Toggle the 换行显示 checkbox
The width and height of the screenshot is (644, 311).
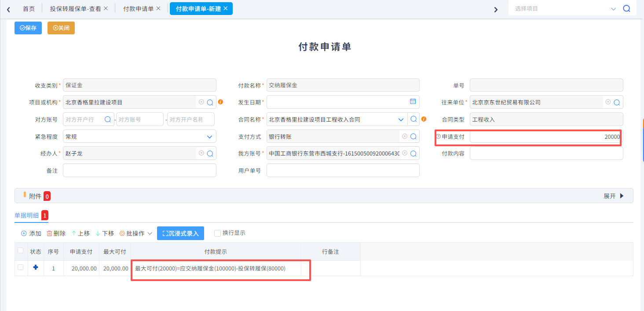click(x=217, y=233)
